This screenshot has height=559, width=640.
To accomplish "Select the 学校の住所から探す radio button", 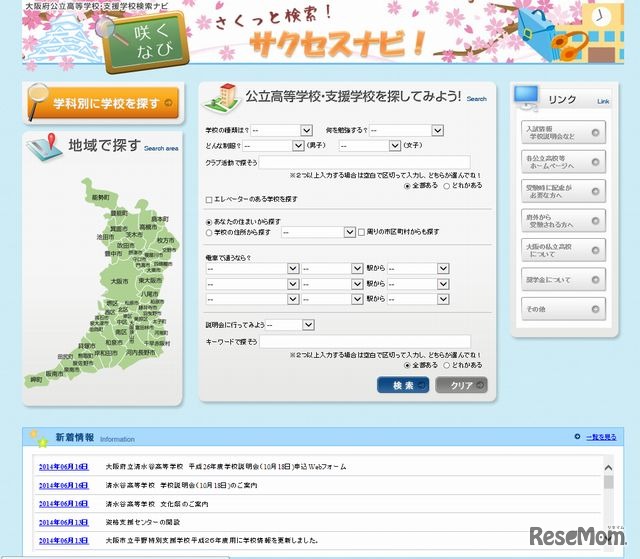I will click(x=209, y=232).
